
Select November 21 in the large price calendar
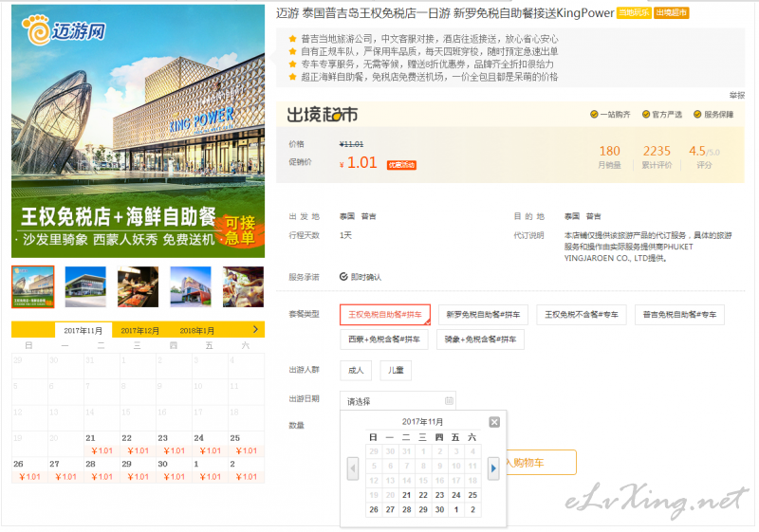tap(102, 444)
